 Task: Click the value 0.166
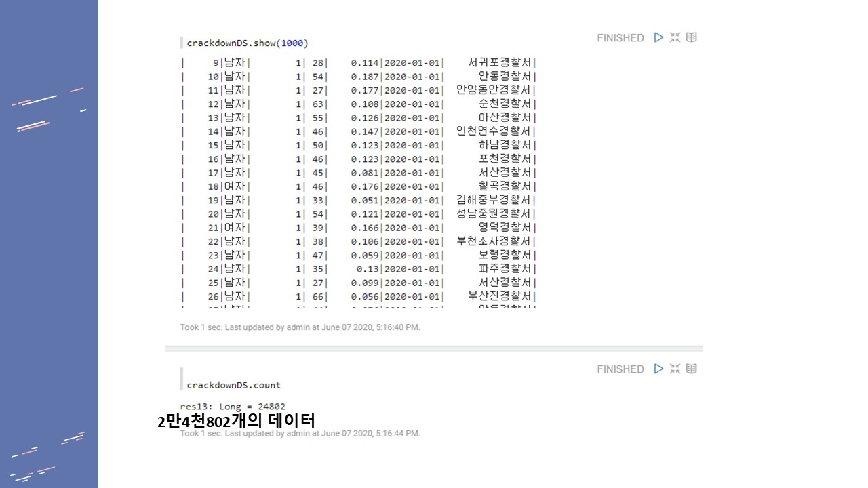coord(365,228)
